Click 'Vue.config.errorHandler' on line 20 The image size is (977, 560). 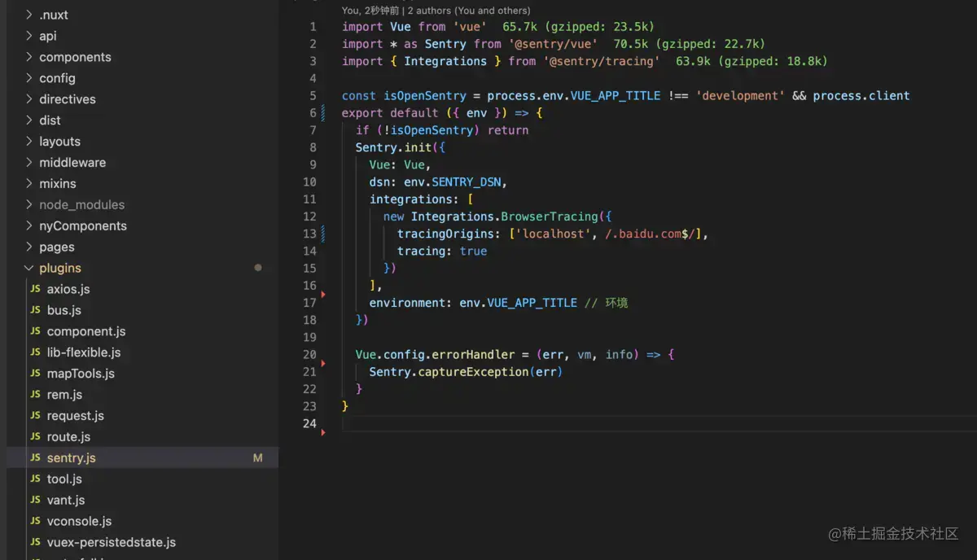[436, 354]
